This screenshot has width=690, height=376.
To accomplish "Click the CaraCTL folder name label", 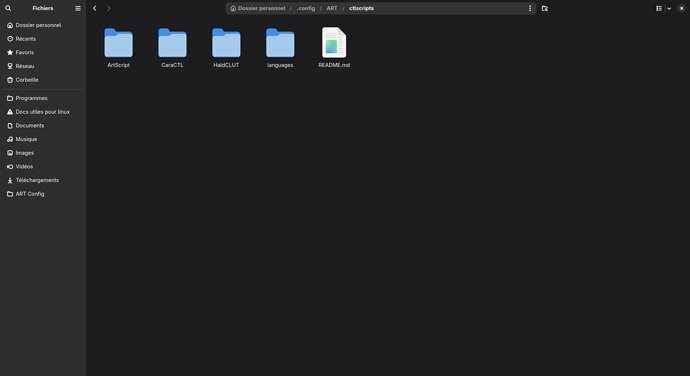I will click(x=172, y=65).
